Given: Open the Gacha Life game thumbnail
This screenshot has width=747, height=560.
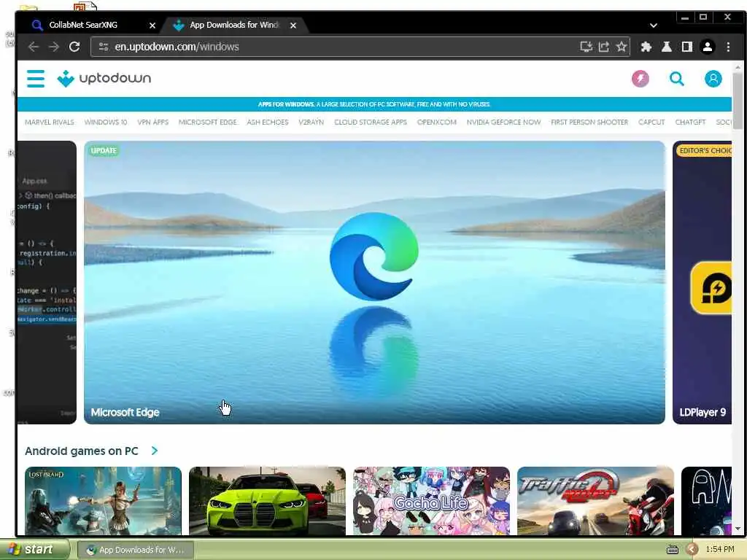Looking at the screenshot, I should [x=431, y=501].
